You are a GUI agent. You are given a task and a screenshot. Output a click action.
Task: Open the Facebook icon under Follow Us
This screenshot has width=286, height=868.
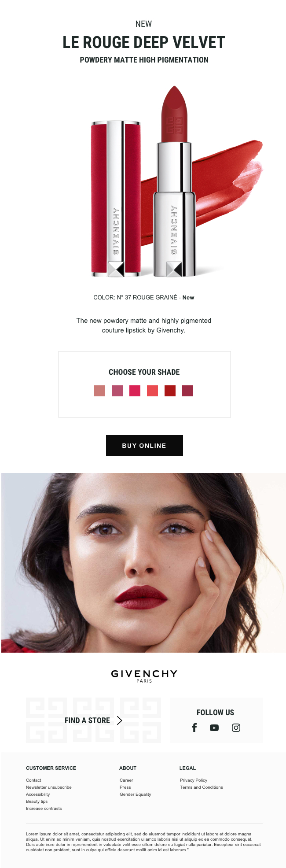(x=194, y=728)
